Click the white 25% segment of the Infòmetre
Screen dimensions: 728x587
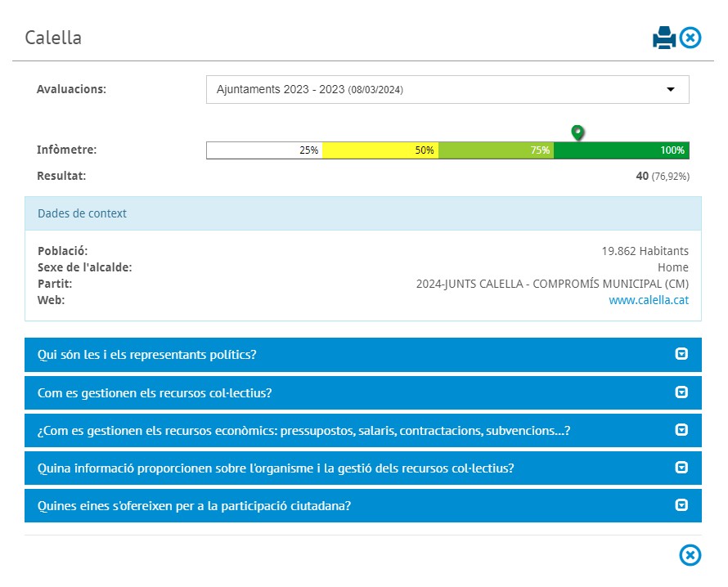click(264, 150)
